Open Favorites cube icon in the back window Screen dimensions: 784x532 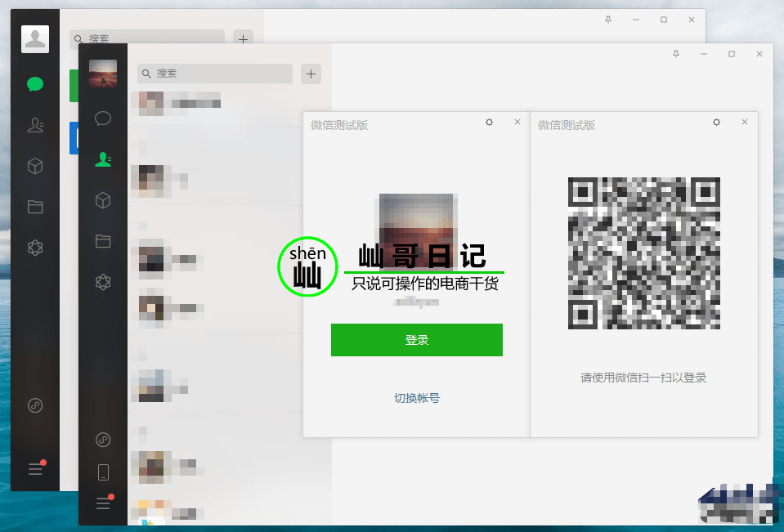pos(35,166)
